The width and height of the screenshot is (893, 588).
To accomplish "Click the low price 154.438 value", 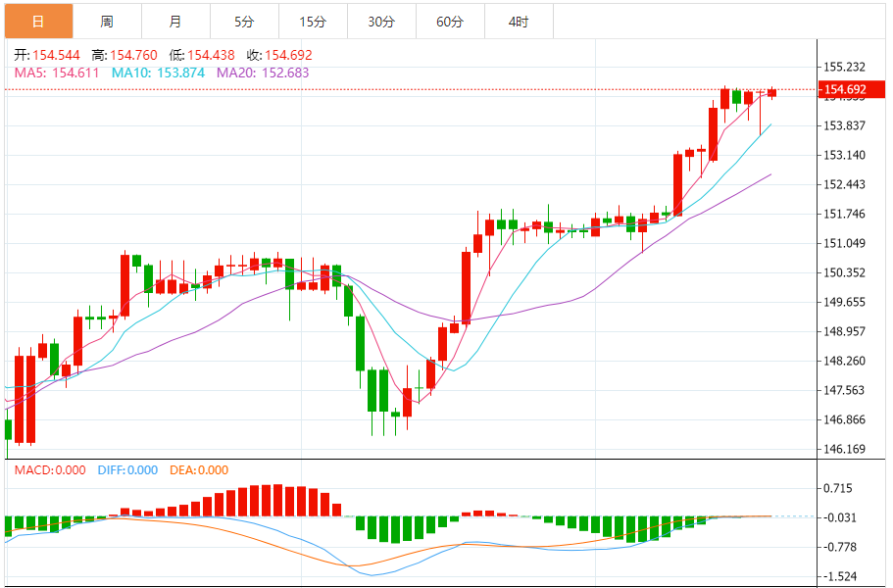I will click(x=212, y=55).
